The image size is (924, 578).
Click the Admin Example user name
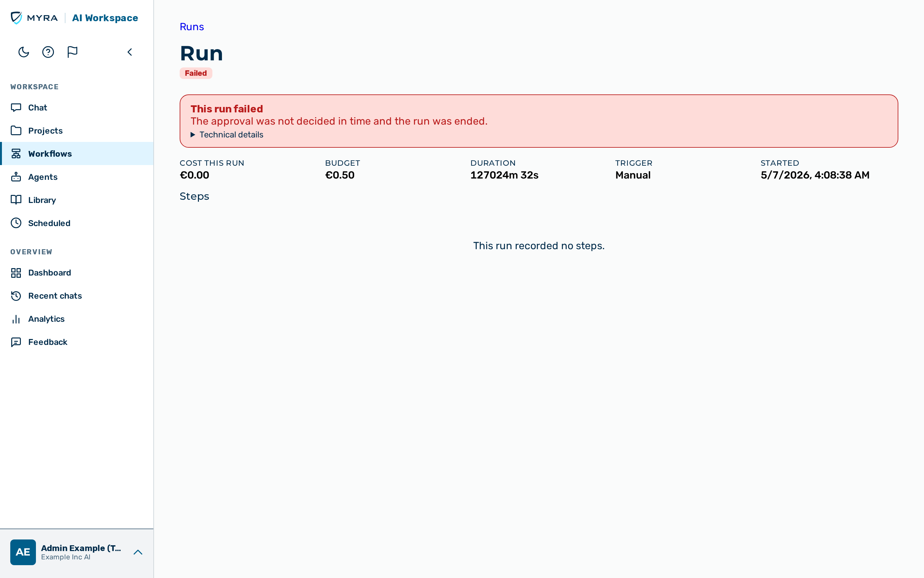(x=81, y=548)
